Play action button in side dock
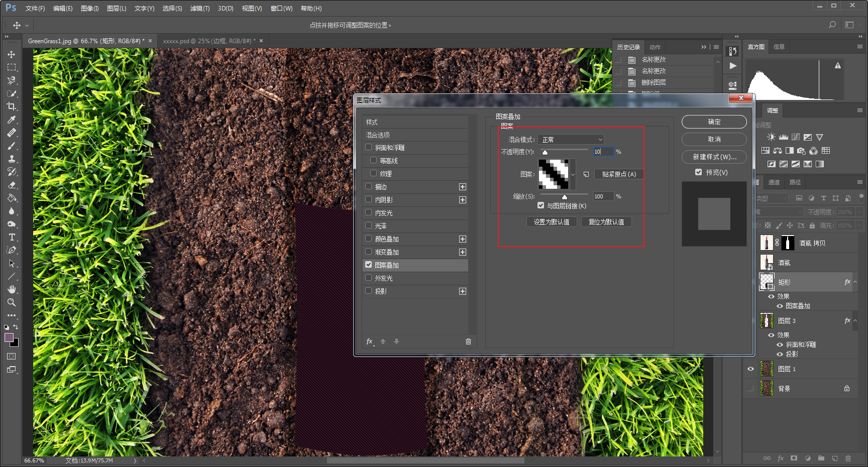Viewport: 868px width, 467px height. coord(733,66)
